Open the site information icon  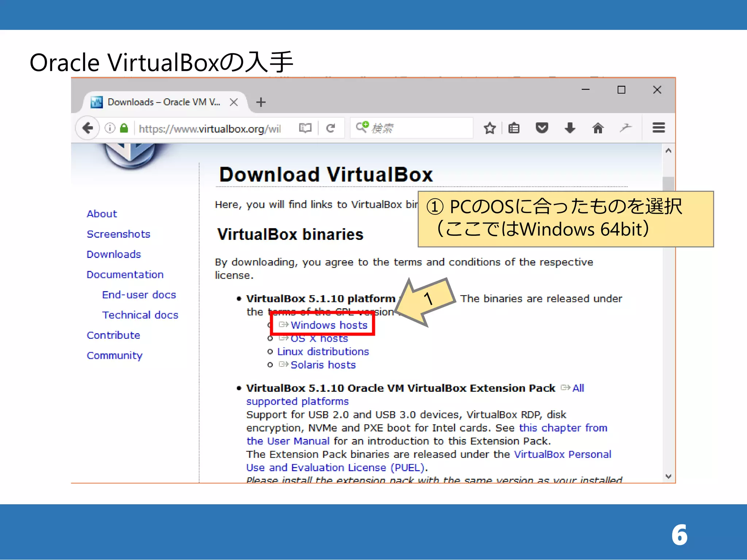pyautogui.click(x=110, y=128)
